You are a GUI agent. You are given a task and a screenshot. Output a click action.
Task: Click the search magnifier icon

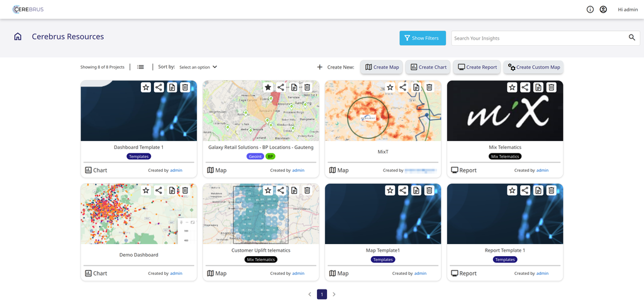(632, 38)
